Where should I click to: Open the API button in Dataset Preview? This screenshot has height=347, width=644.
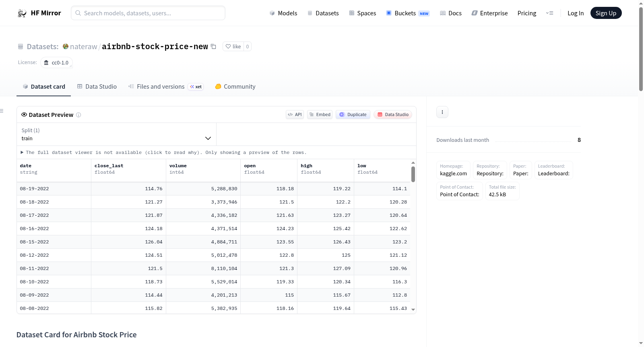coord(295,114)
